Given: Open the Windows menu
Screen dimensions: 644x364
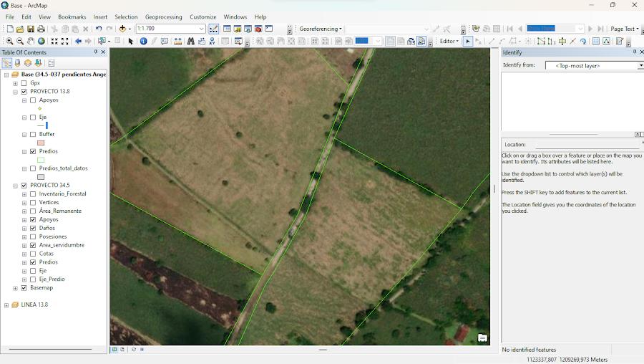Looking at the screenshot, I should click(235, 17).
